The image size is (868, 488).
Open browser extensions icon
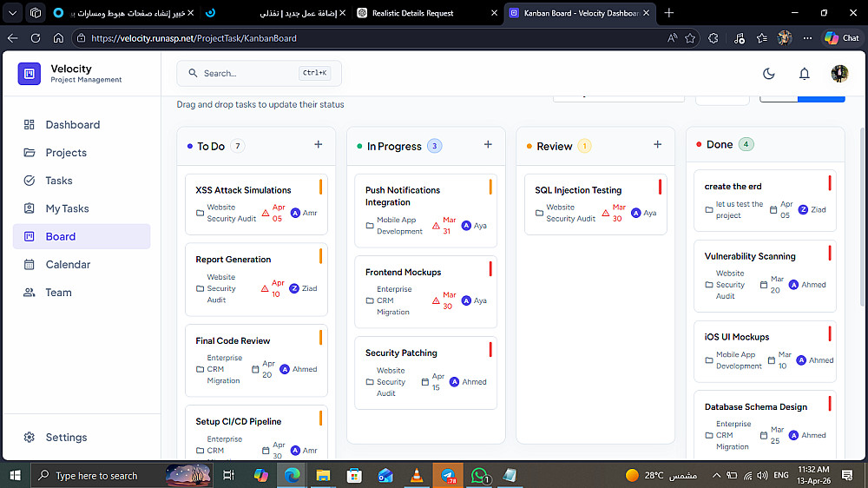pyautogui.click(x=713, y=38)
